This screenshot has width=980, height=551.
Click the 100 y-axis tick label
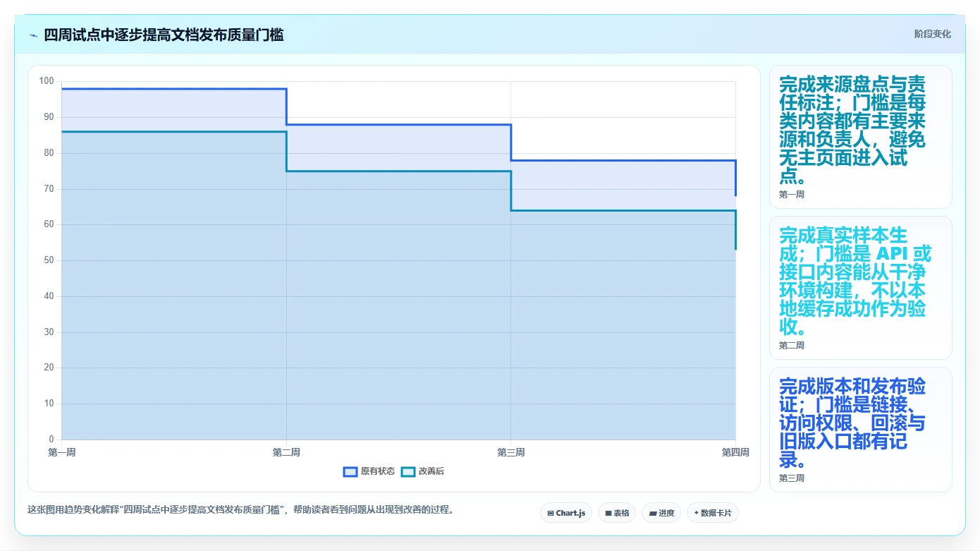pos(47,81)
